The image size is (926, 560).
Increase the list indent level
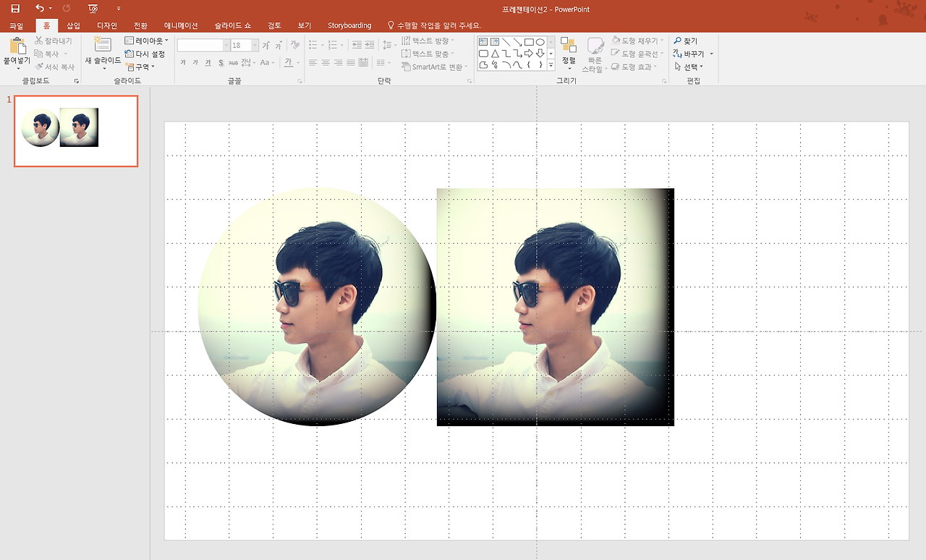[x=368, y=45]
